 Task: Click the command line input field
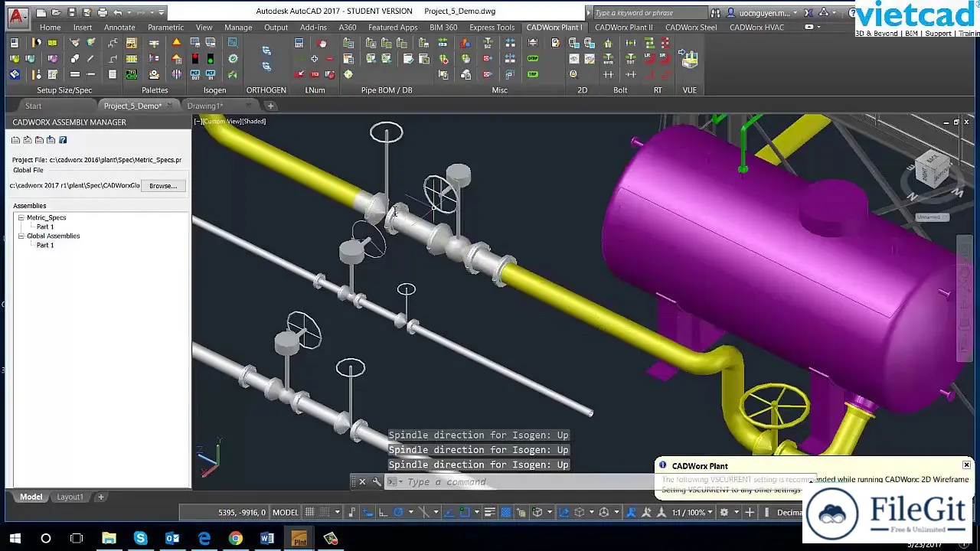tap(528, 481)
